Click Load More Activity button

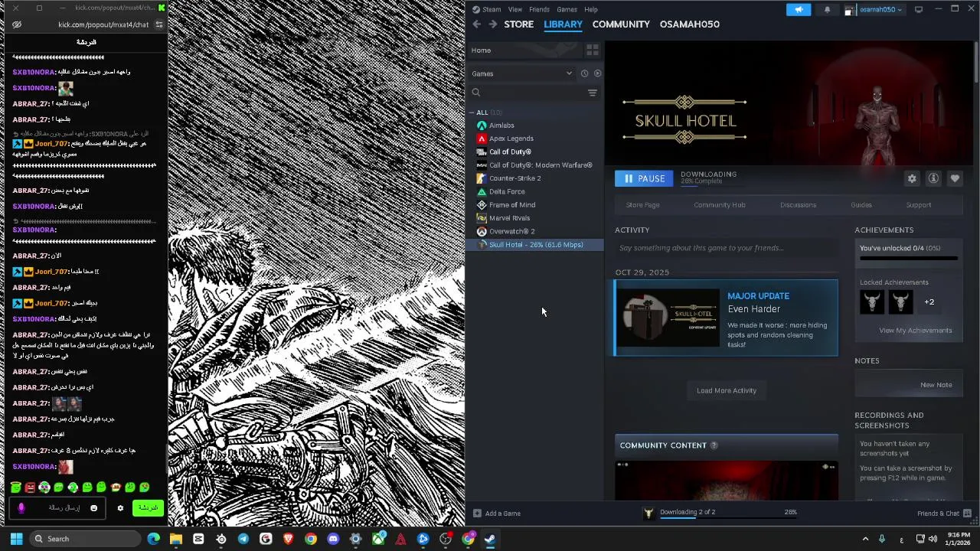[x=727, y=390]
